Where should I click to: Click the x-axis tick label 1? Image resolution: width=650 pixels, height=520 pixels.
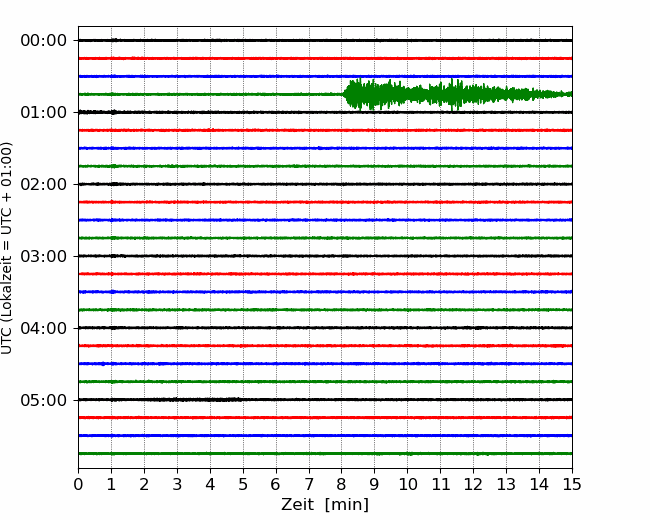click(x=111, y=484)
